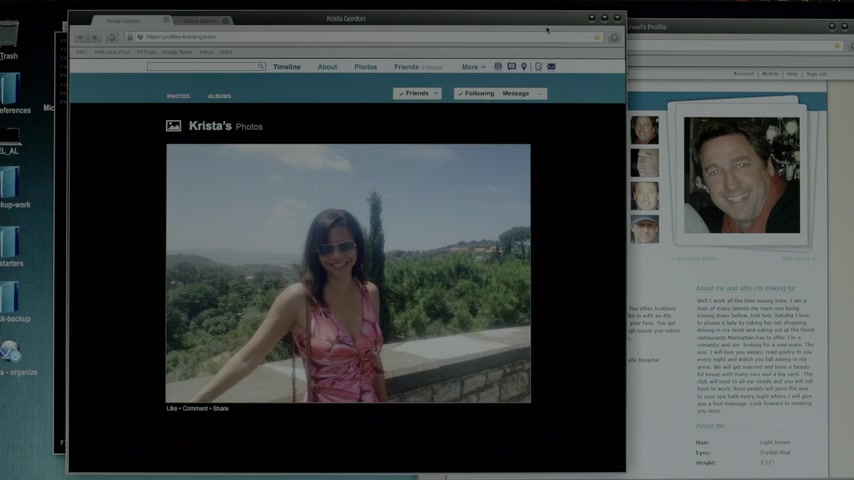
Task: Open the ellipsis options next to Message
Action: 540,93
